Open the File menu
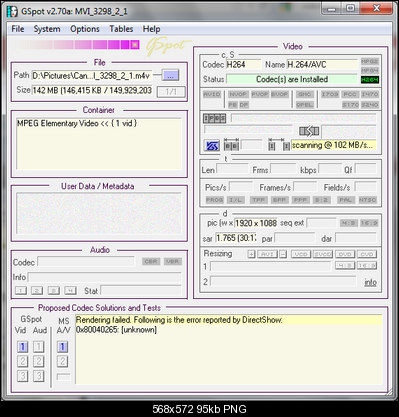 18,29
